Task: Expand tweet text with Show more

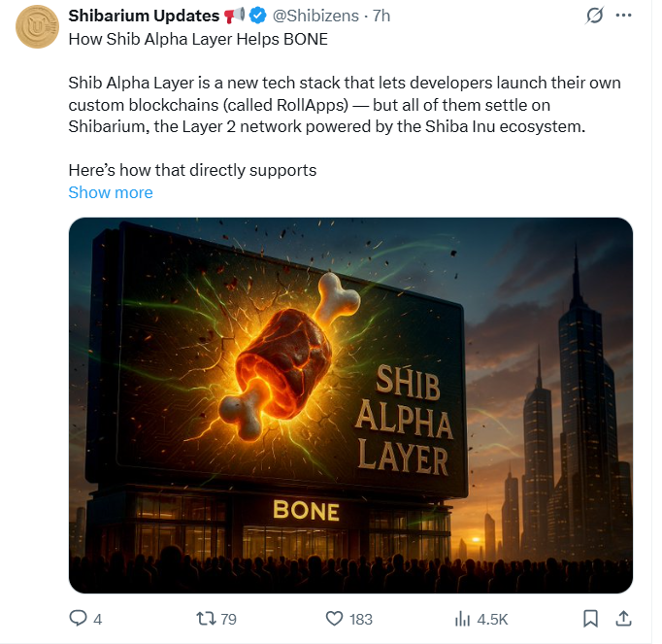Action: 111,192
